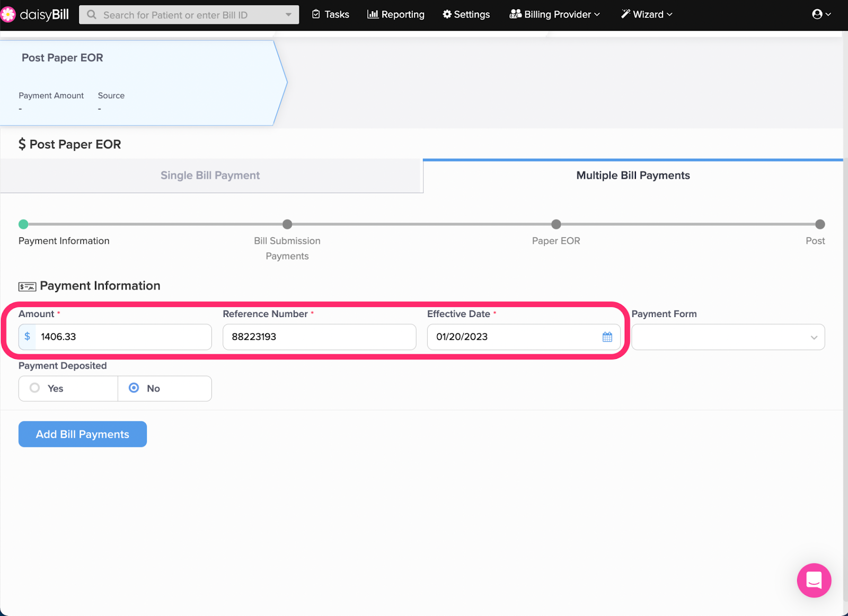Open the Effective Date calendar picker

coord(606,337)
